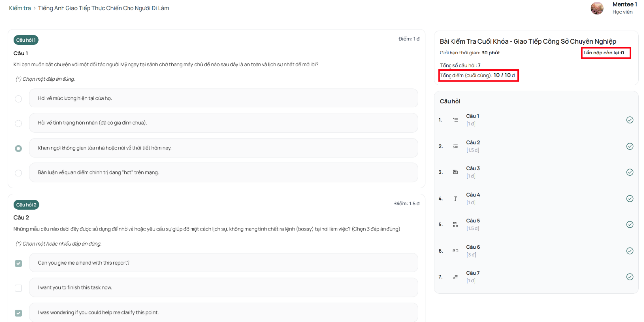The width and height of the screenshot is (644, 322).
Task: Click the Câu 2 question type icon
Action: coord(455,146)
